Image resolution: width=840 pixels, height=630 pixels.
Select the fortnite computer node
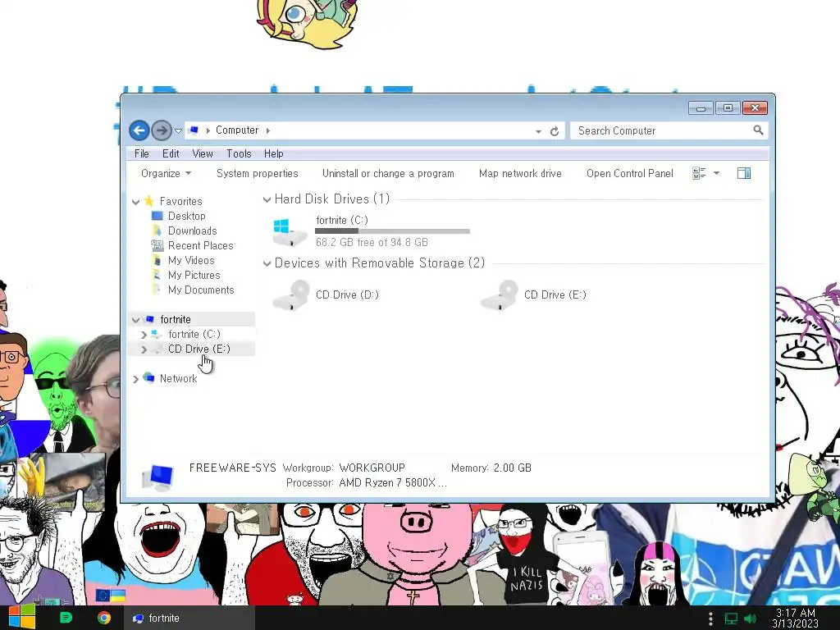pyautogui.click(x=176, y=319)
